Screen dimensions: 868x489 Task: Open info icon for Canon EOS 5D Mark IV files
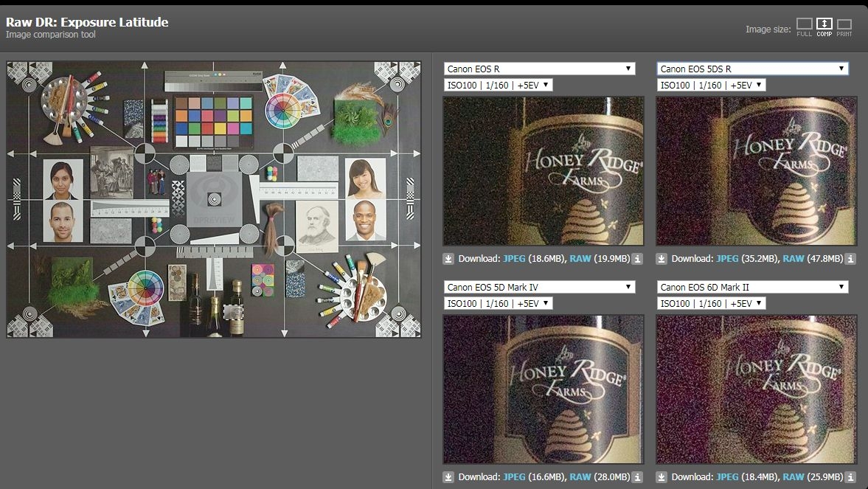638,476
